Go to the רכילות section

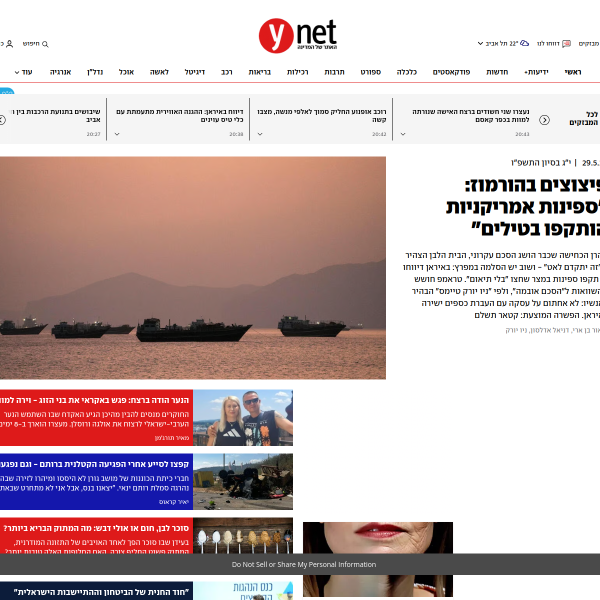coord(298,72)
